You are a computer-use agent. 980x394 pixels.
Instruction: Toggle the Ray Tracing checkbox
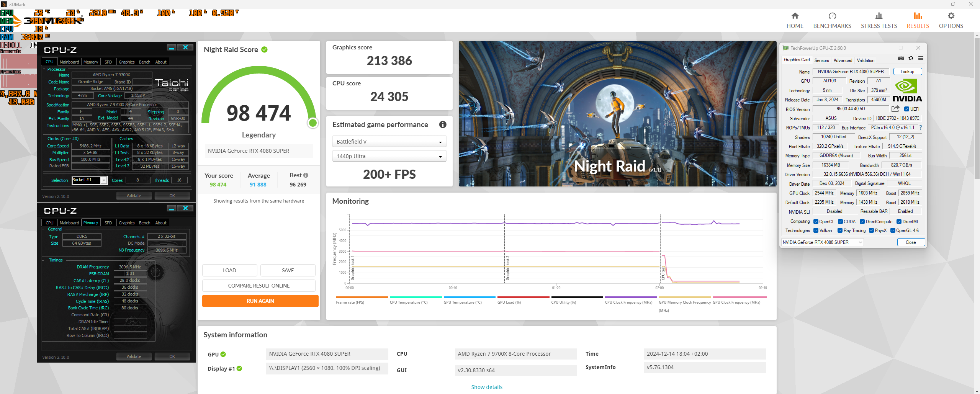[x=840, y=231]
